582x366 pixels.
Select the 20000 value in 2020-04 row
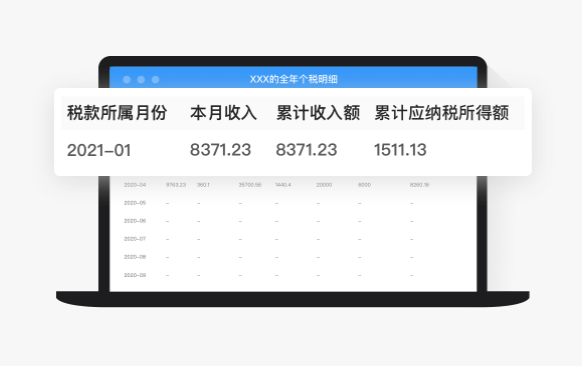[324, 185]
